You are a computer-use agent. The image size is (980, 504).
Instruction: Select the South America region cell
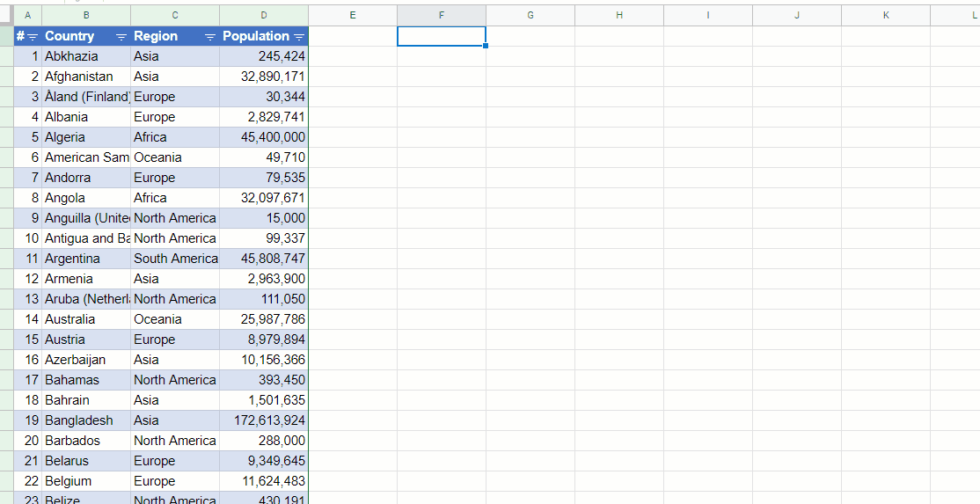click(x=175, y=259)
